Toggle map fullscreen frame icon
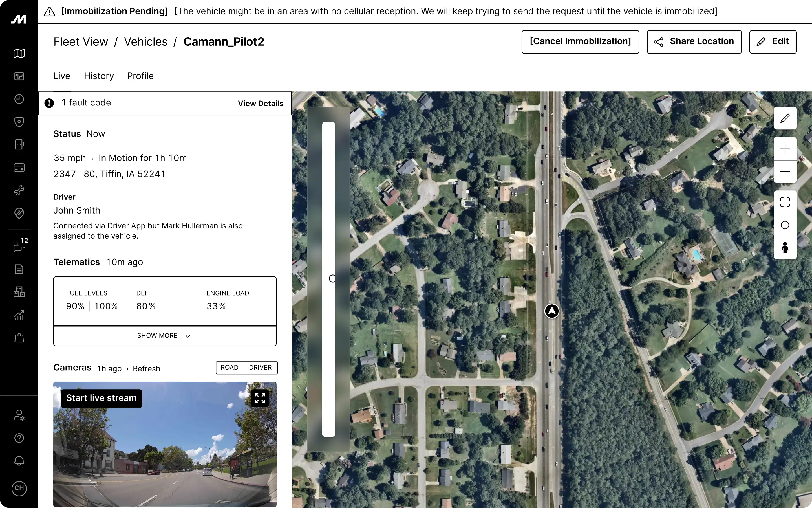The width and height of the screenshot is (812, 508). (x=785, y=202)
